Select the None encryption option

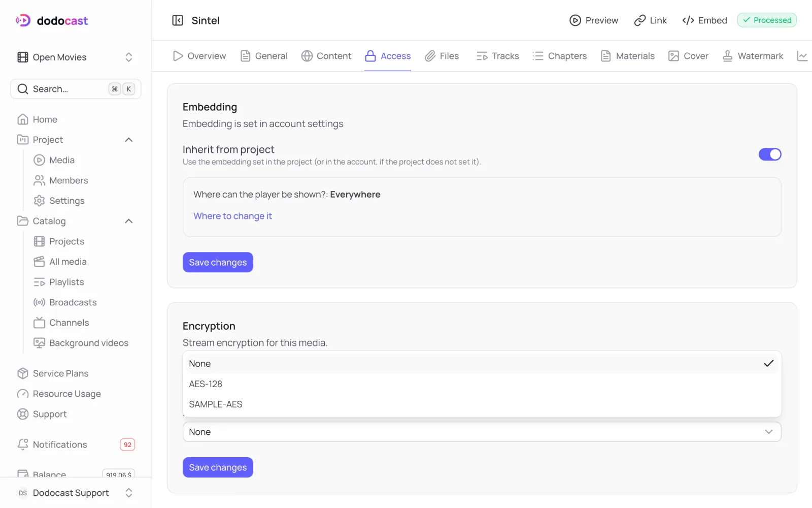coord(482,364)
